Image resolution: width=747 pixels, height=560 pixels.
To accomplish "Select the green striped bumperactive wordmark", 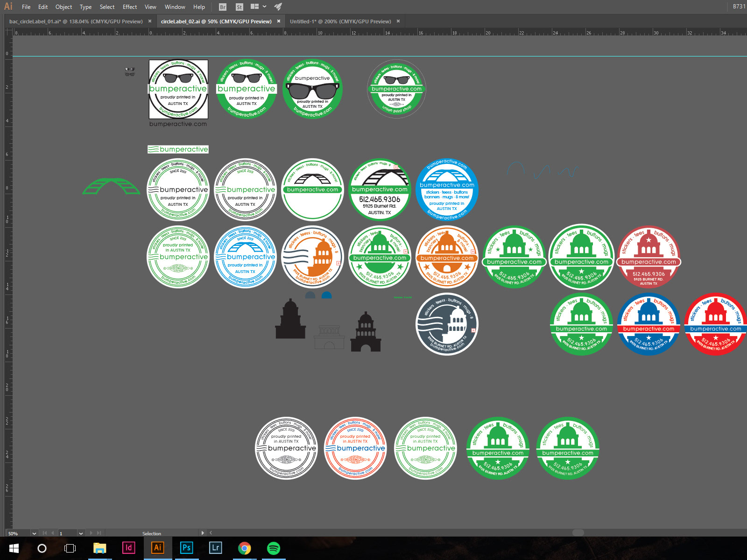I will point(178,149).
